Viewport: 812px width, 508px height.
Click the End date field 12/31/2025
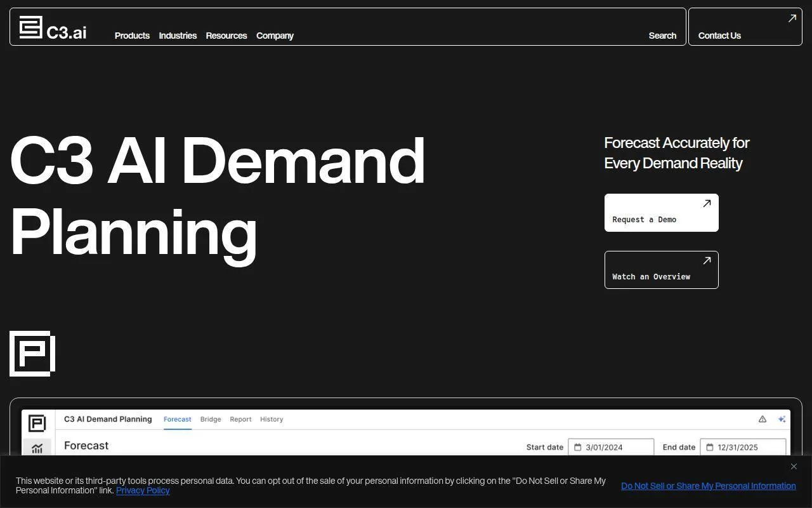pyautogui.click(x=743, y=447)
